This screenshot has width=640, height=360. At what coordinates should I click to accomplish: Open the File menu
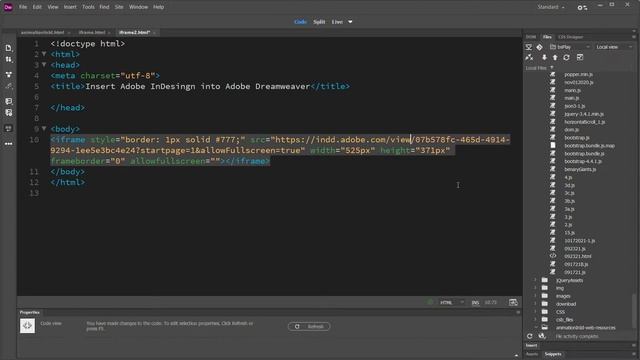coord(23,7)
